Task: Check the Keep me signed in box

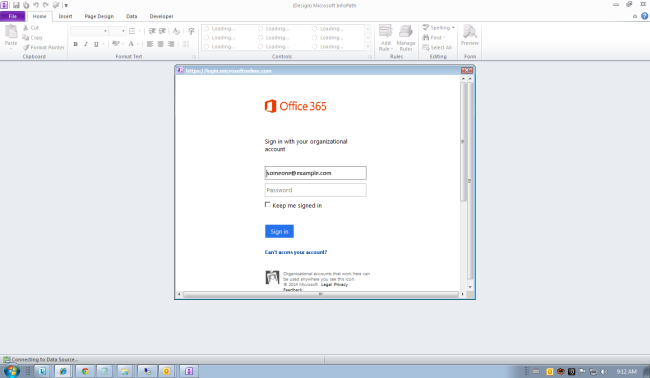Action: (268, 204)
